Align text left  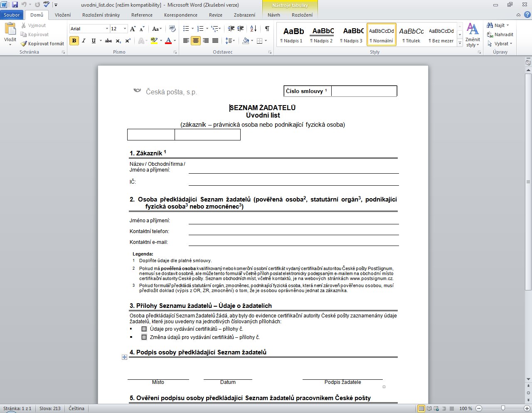tap(186, 41)
